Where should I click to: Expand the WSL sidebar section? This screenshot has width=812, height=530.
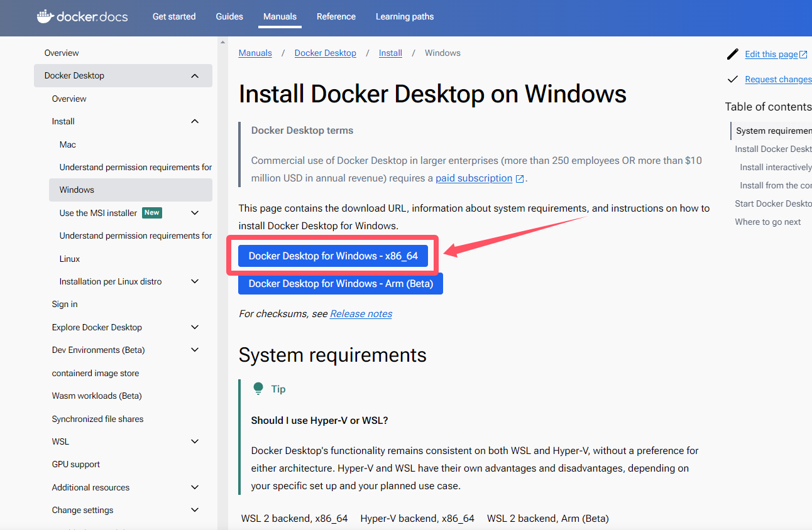coord(195,441)
